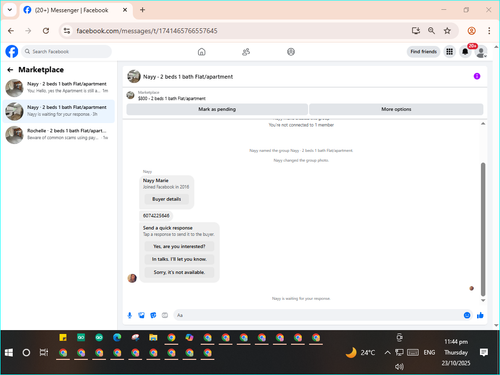This screenshot has width=500, height=375.
Task: Open a new Chrome tab
Action: [142, 10]
